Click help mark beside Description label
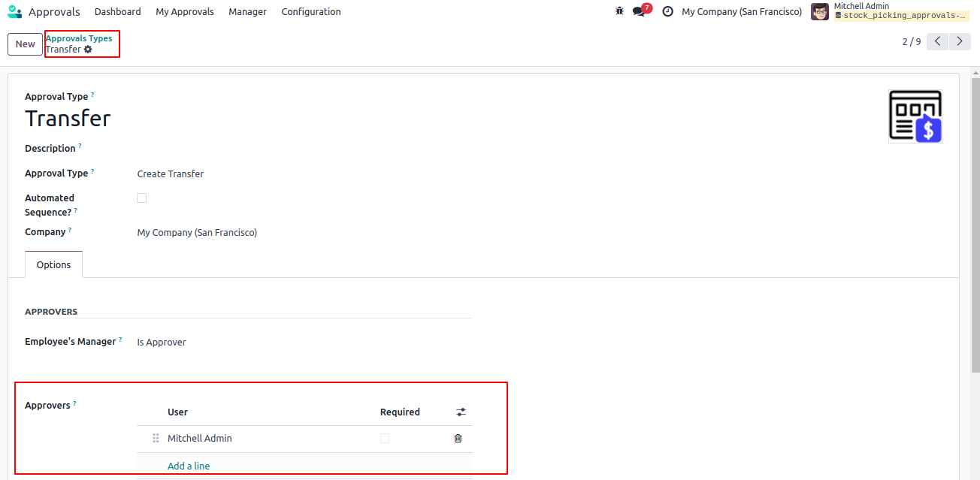Image resolution: width=980 pixels, height=480 pixels. [80, 146]
